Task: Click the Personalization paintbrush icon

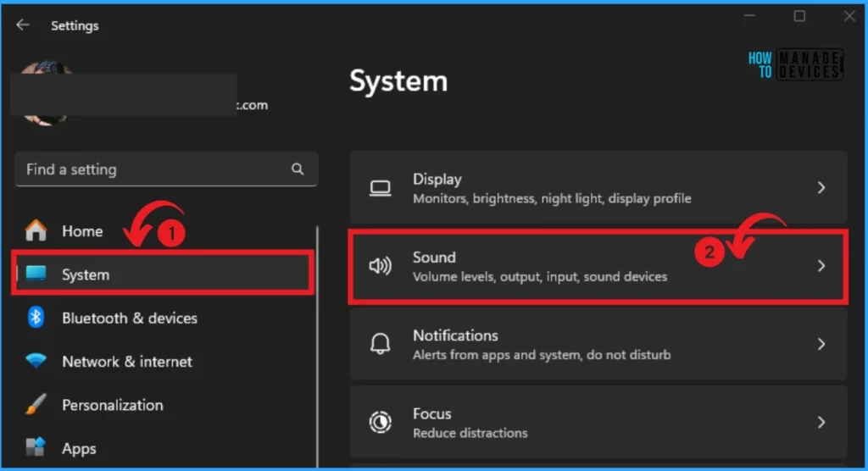Action: tap(36, 405)
